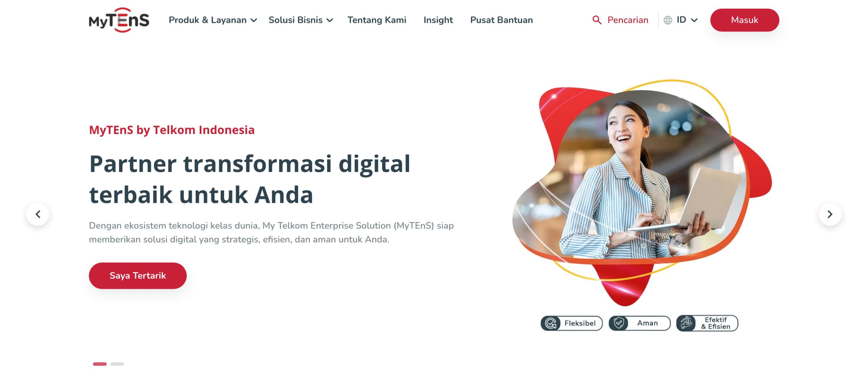868x387 pixels.
Task: Expand the Produk & Layanan dropdown
Action: [x=213, y=19]
